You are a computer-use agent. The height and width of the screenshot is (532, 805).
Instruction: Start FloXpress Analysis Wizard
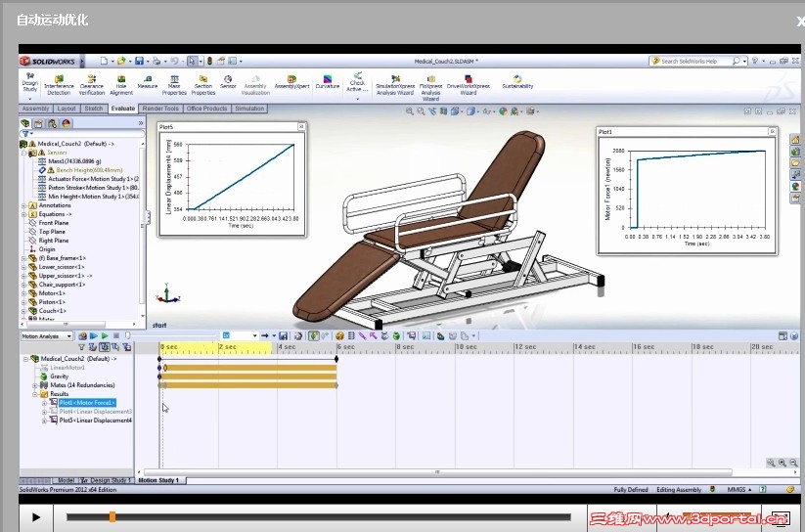coord(430,87)
